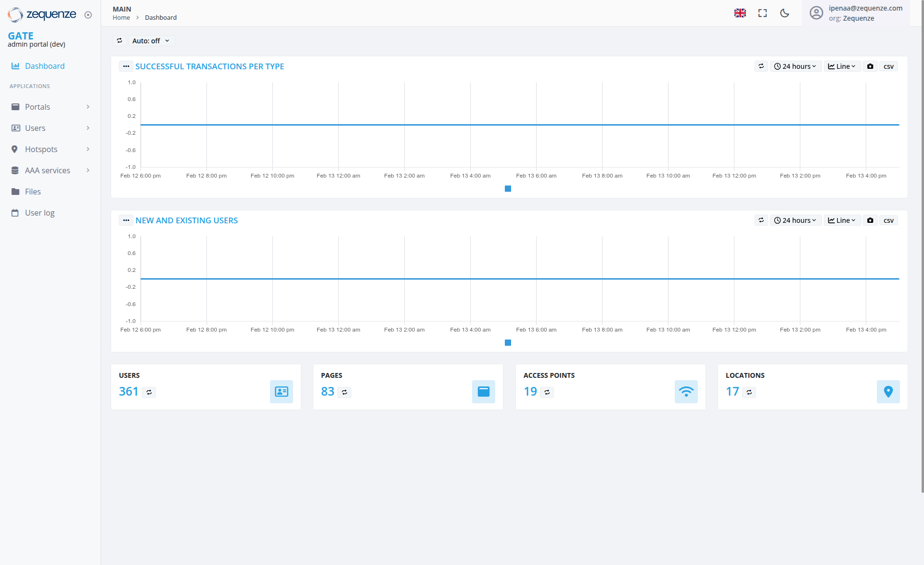Open the Auto: off refresh interval dropdown

151,40
